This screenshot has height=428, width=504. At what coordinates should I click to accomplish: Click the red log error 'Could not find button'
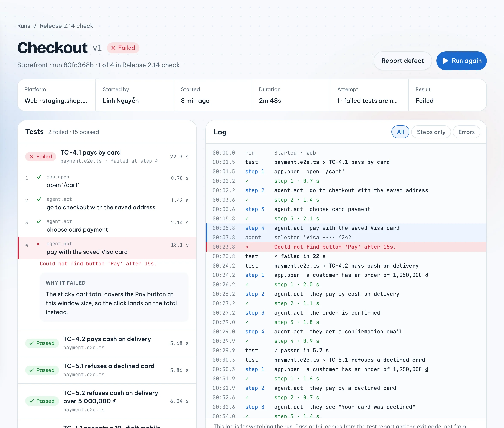tap(346, 247)
